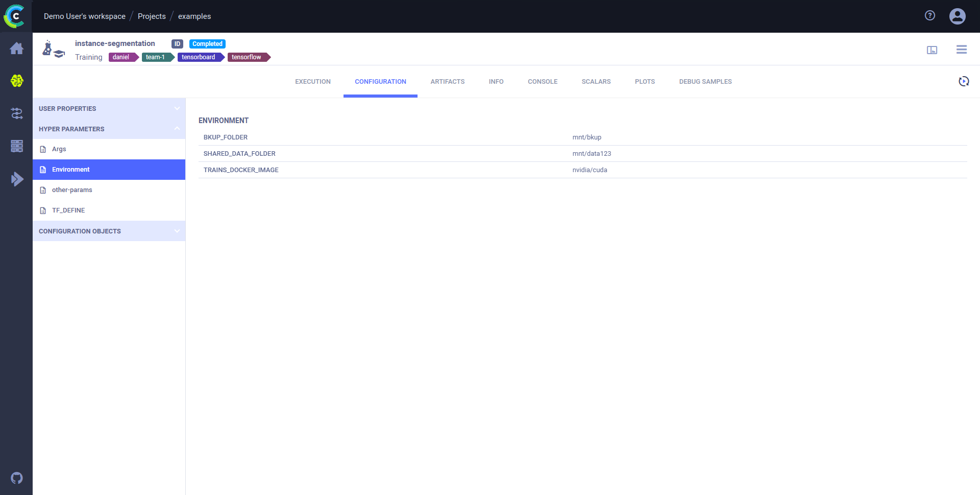Screen dimensions: 980x495
Task: Toggle the experiment details panel view
Action: 932,50
